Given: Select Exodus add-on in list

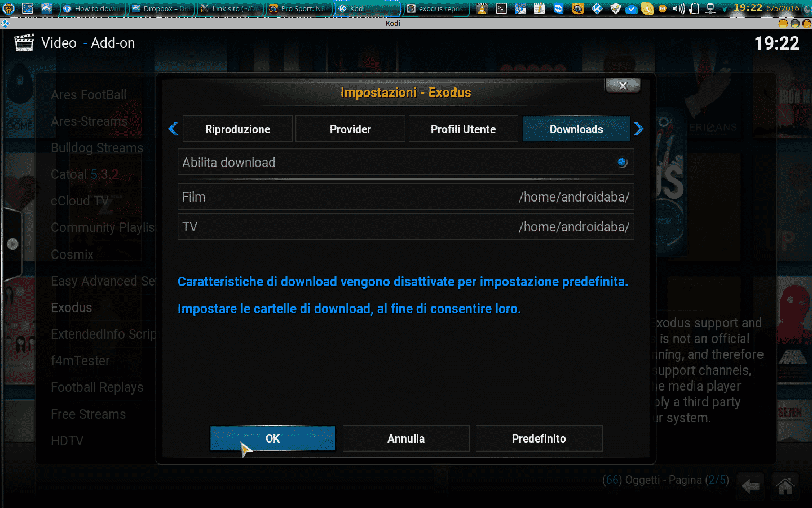Looking at the screenshot, I should click(71, 308).
